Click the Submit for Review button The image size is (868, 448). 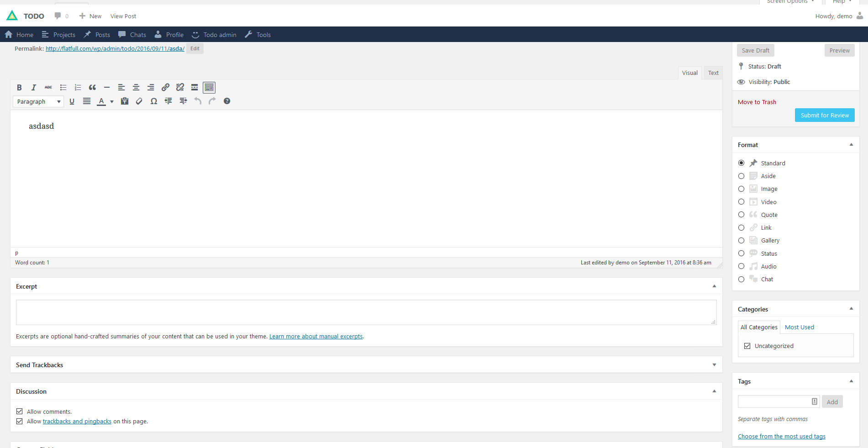pyautogui.click(x=825, y=115)
